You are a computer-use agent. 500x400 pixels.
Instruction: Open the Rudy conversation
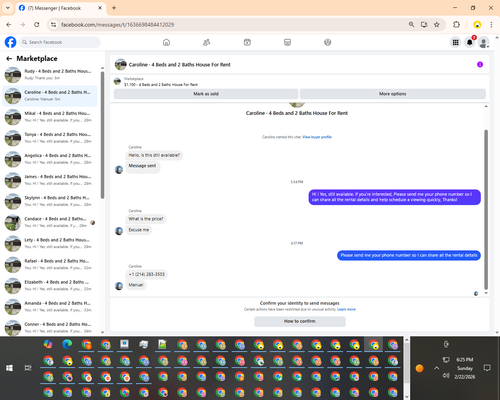[x=50, y=75]
